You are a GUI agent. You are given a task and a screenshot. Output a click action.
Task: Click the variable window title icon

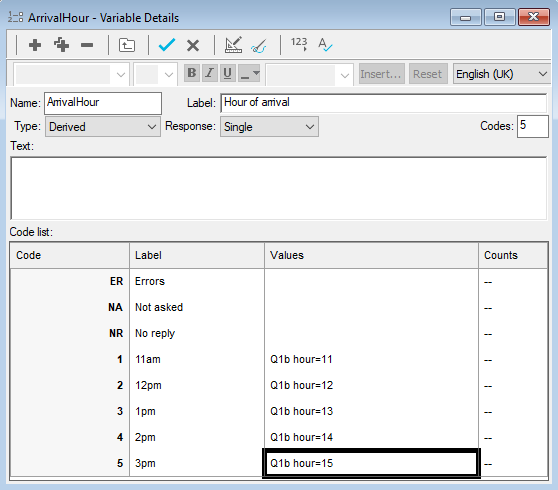click(x=15, y=17)
